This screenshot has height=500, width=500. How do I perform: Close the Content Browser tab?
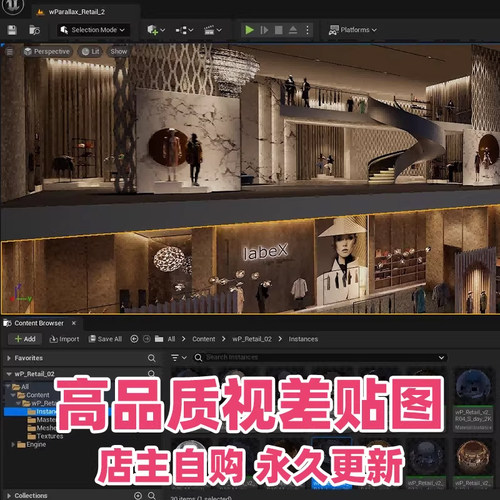tap(74, 323)
